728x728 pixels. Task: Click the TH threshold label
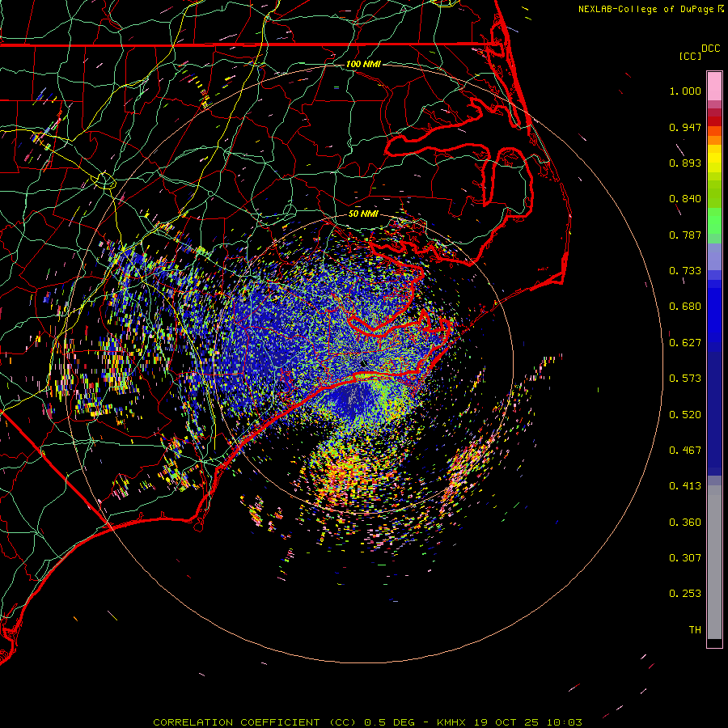click(x=695, y=630)
